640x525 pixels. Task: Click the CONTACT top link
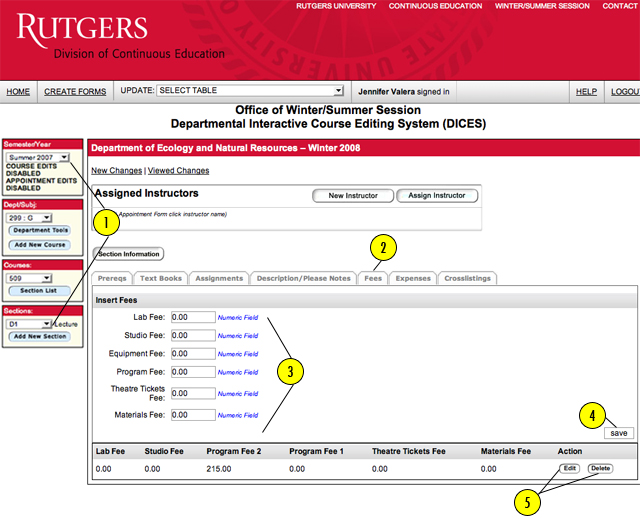(621, 6)
